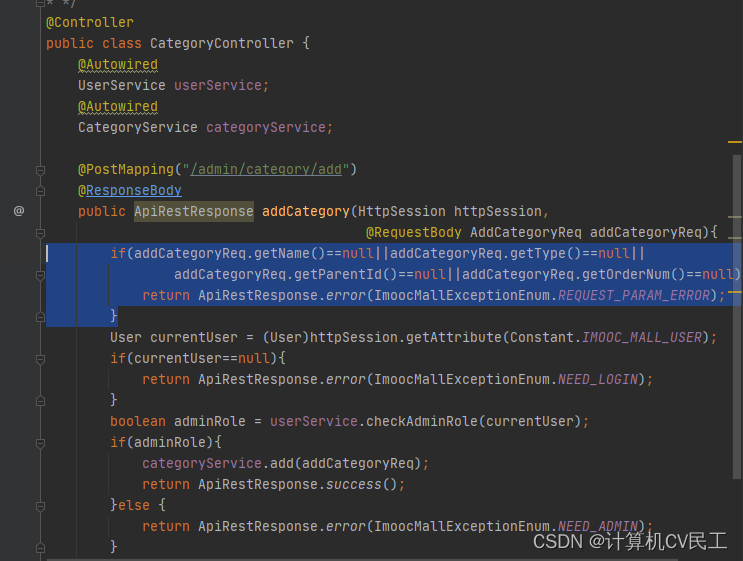This screenshot has width=743, height=561.
Task: Collapse fold marker at @RequestBody parameter line
Action: pyautogui.click(x=40, y=233)
